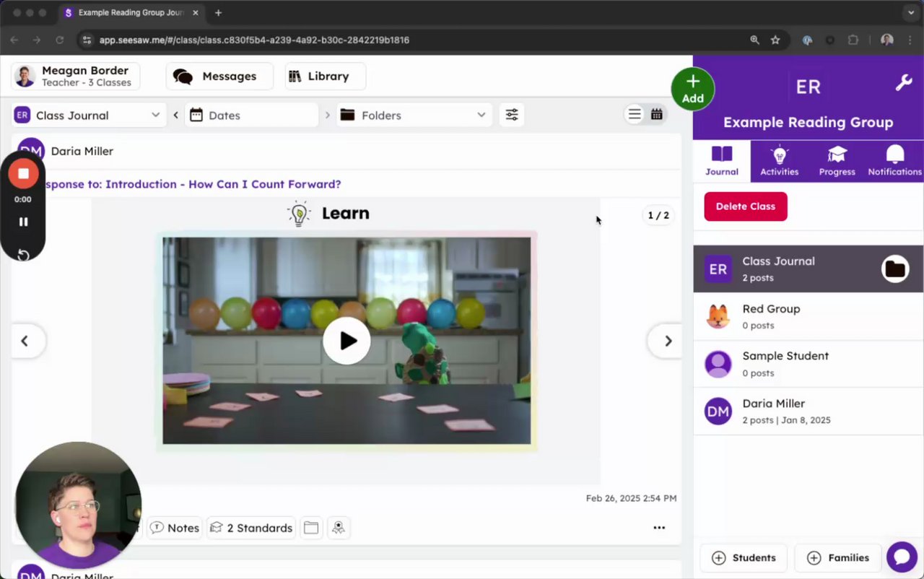Image resolution: width=924 pixels, height=579 pixels.
Task: Stop the screen recording
Action: pyautogui.click(x=23, y=174)
